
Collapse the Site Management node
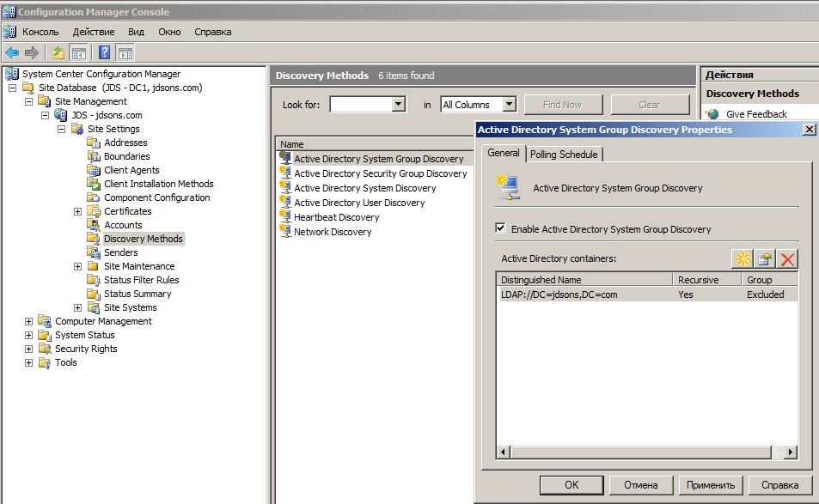[x=28, y=101]
